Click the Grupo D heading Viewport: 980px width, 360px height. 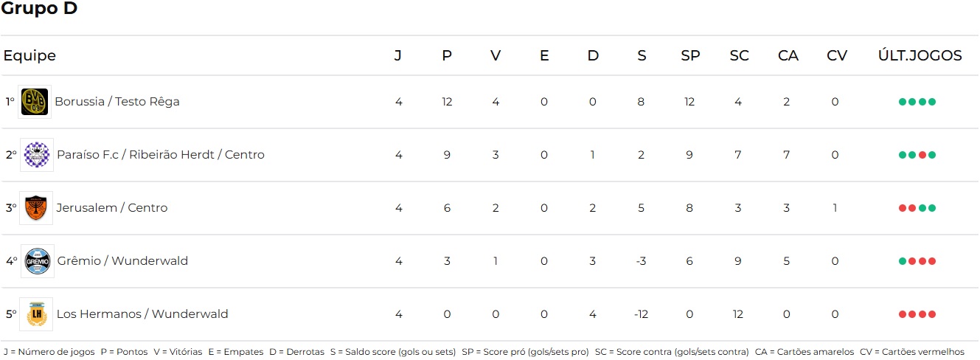click(39, 10)
